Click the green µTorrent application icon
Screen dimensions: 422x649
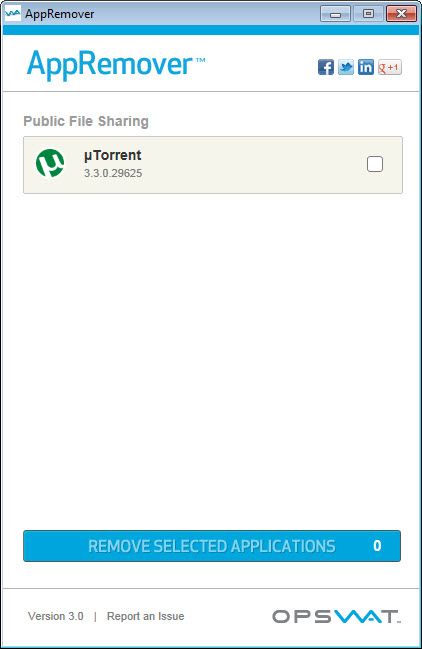[50, 163]
